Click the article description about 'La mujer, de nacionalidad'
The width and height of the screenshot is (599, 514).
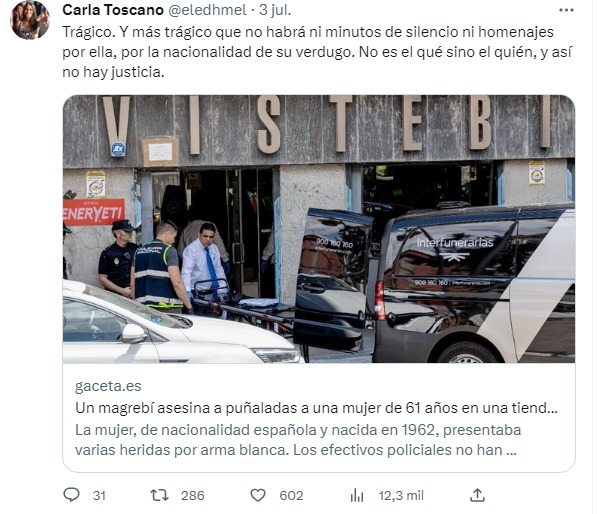coord(298,440)
